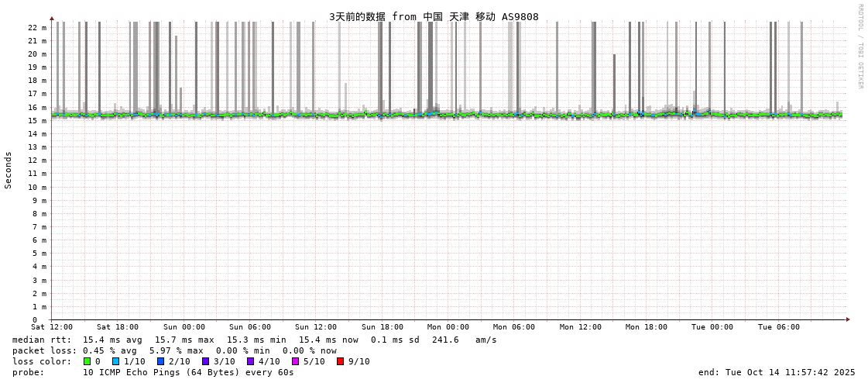Click the red 9/10 loss swatch
This screenshot has width=868, height=383.
pos(340,361)
